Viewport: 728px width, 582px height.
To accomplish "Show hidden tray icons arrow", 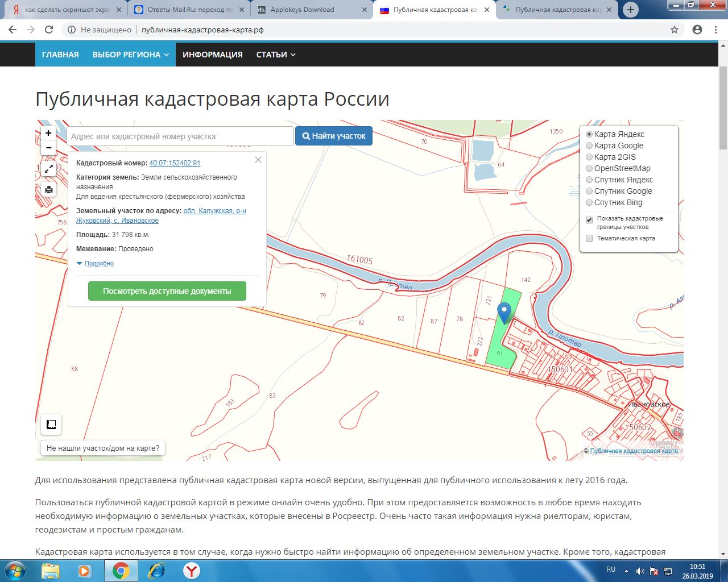I will 627,571.
